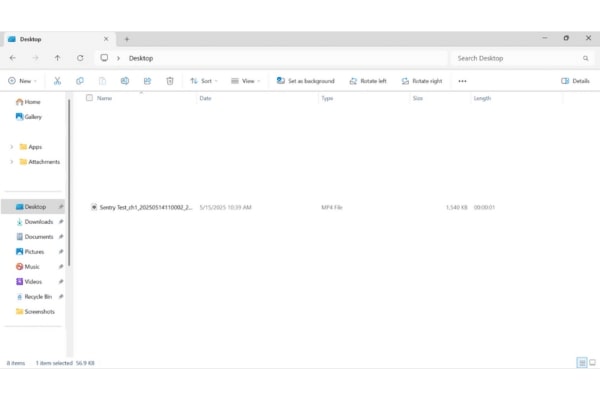Image resolution: width=600 pixels, height=400 pixels.
Task: Open Downloads in the sidebar
Action: coord(34,222)
